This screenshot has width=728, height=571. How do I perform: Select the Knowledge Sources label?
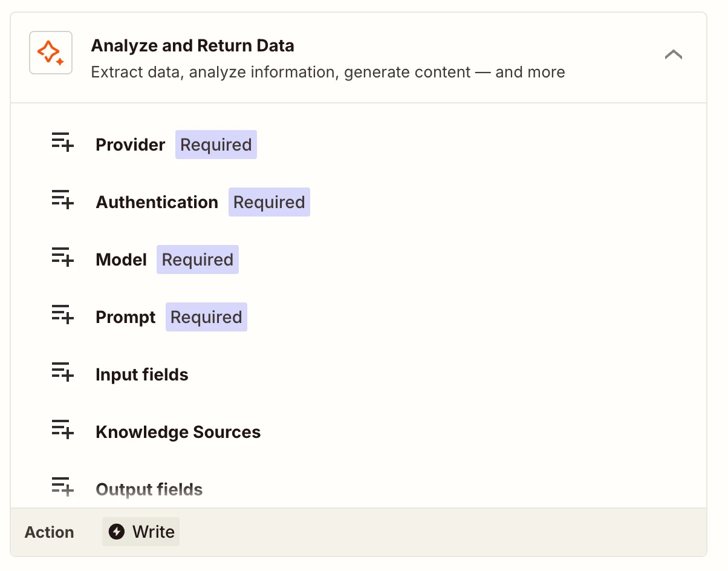tap(178, 432)
